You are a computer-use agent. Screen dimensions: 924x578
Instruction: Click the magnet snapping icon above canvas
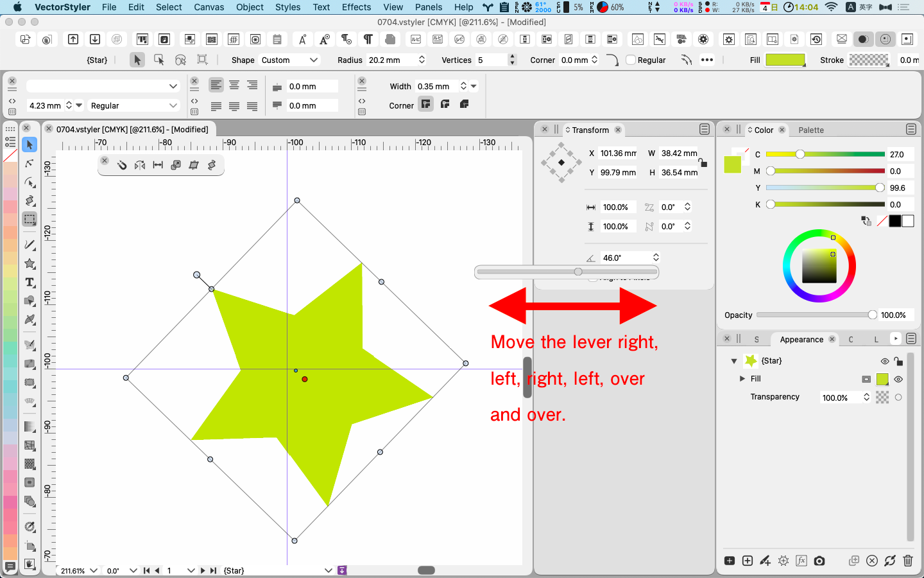coord(122,165)
